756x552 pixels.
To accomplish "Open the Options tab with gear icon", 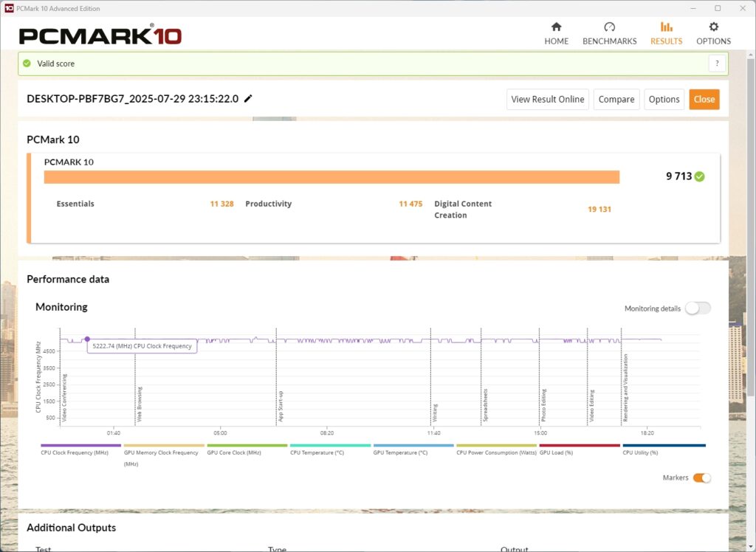I will [714, 33].
